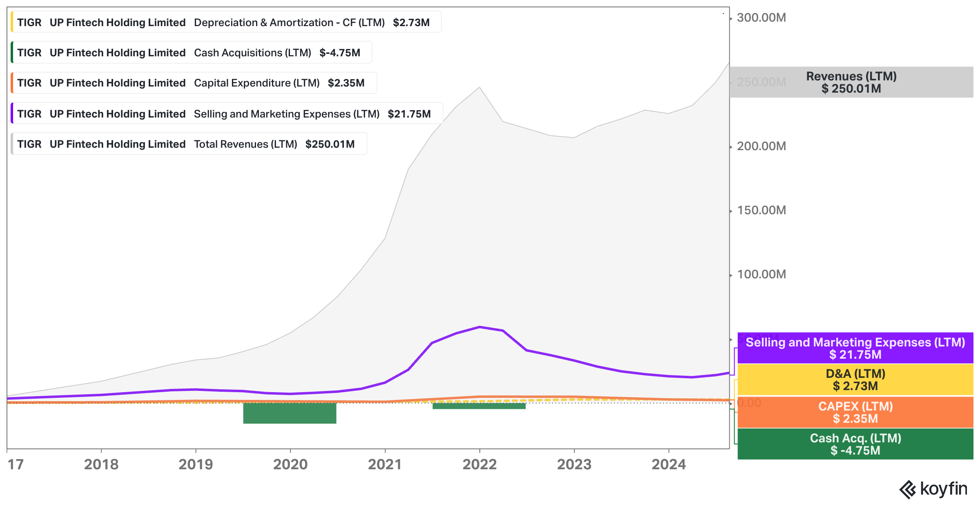
Task: Click the 2020 tick on time axis
Action: point(290,464)
